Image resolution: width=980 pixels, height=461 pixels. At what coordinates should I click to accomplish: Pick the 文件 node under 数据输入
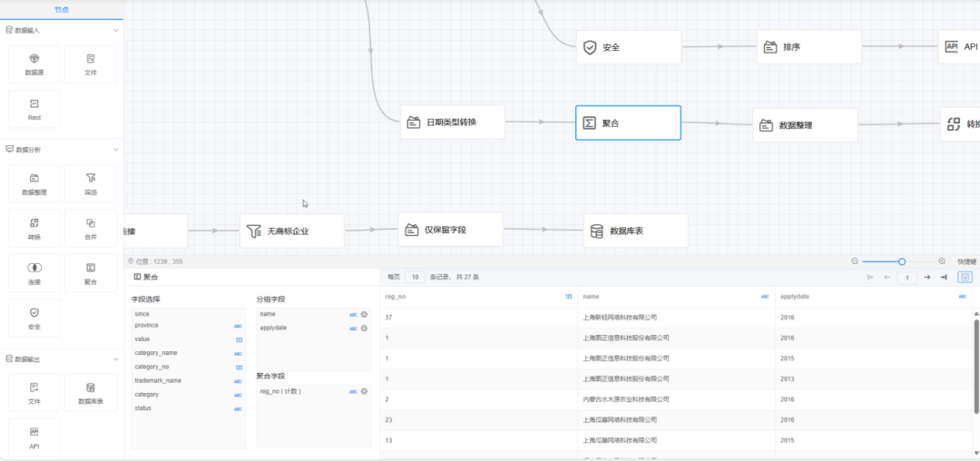[91, 64]
